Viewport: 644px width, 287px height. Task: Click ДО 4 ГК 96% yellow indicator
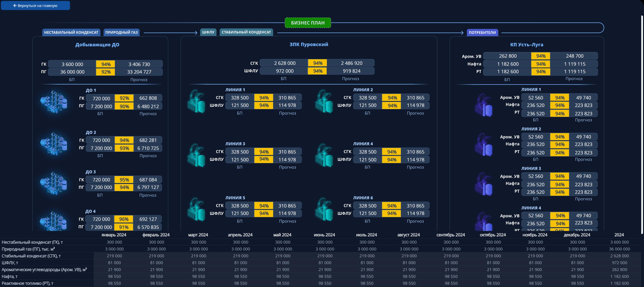point(124,219)
